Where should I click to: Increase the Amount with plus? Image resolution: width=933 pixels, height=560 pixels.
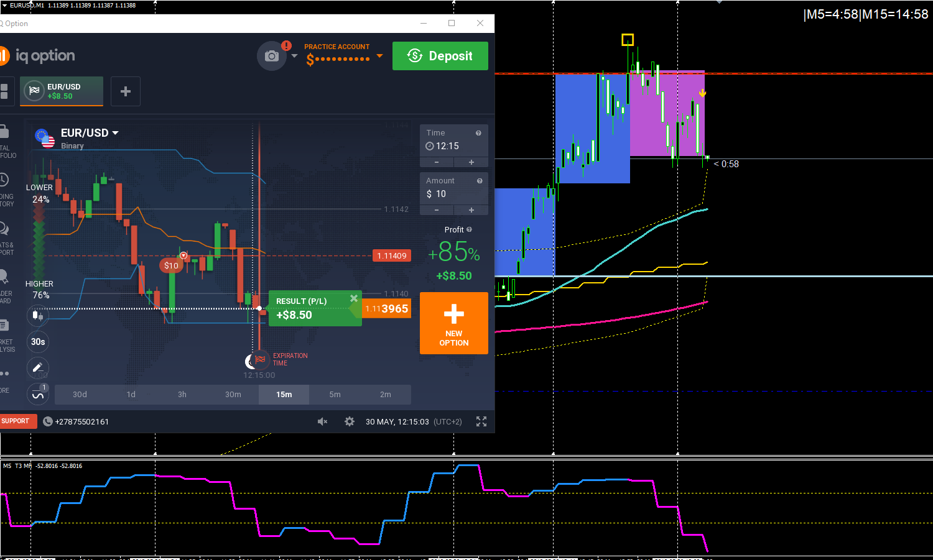point(471,210)
